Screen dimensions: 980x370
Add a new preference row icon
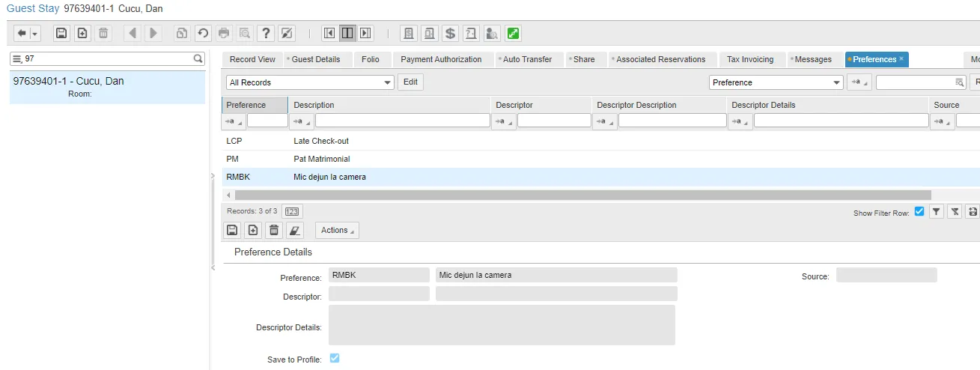[253, 230]
